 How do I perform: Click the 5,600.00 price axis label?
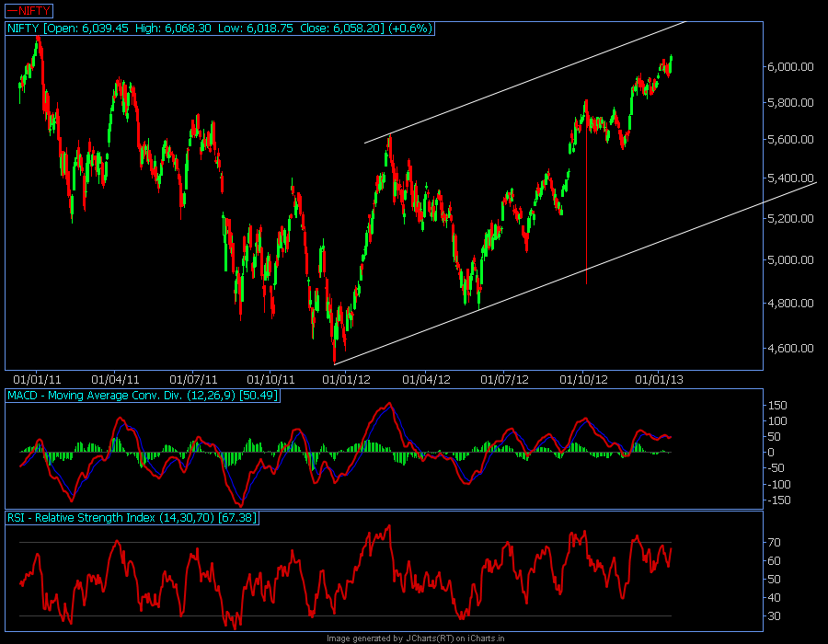tap(790, 139)
